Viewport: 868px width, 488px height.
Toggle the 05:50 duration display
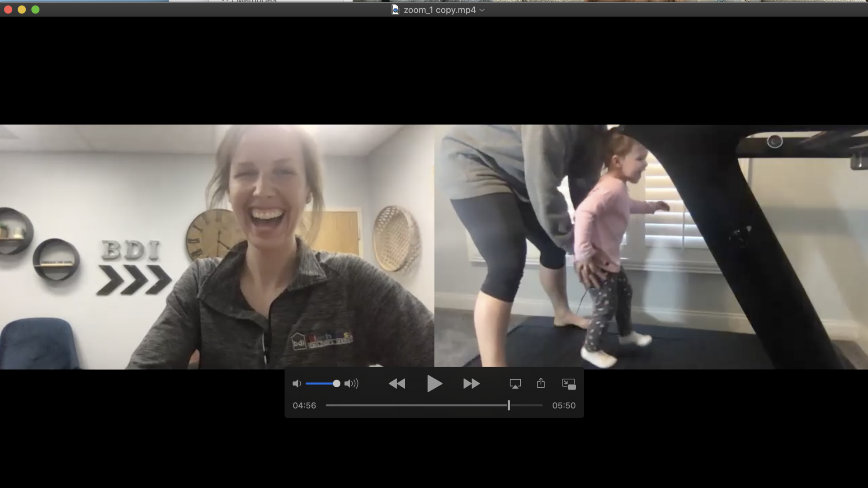click(x=563, y=405)
